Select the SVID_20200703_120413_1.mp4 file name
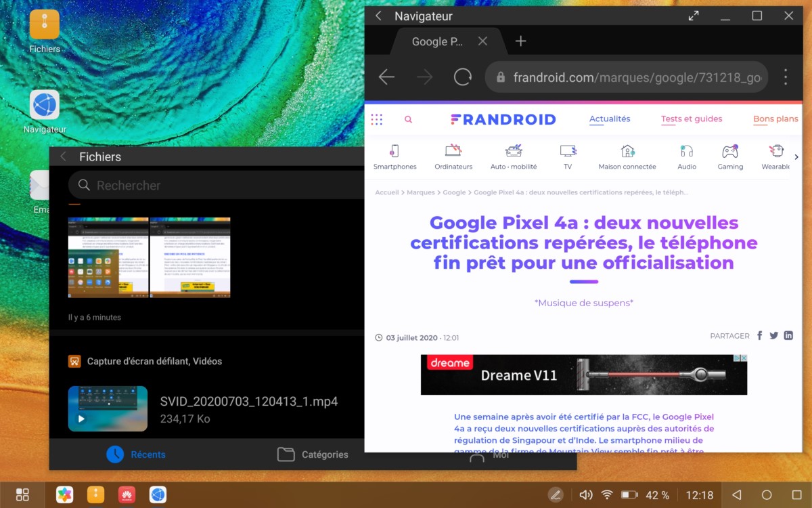This screenshot has height=508, width=812. coord(249,402)
